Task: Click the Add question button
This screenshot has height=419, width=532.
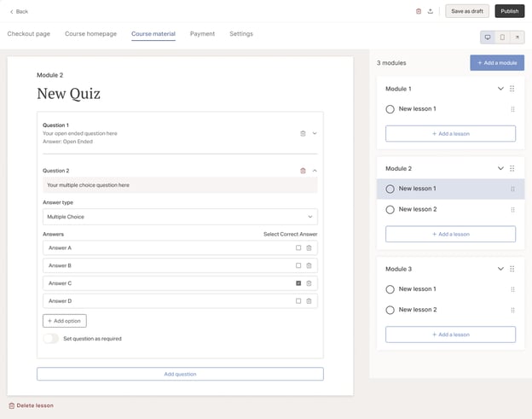Action: [180, 374]
